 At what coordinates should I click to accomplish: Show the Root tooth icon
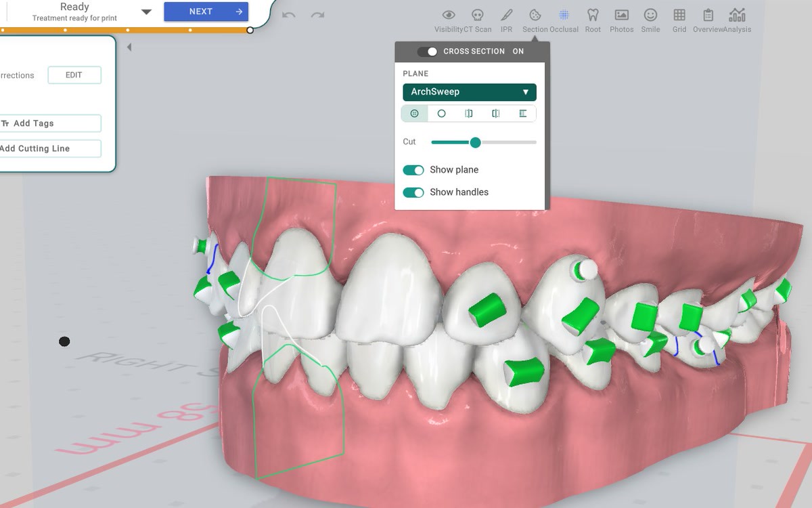pos(593,15)
